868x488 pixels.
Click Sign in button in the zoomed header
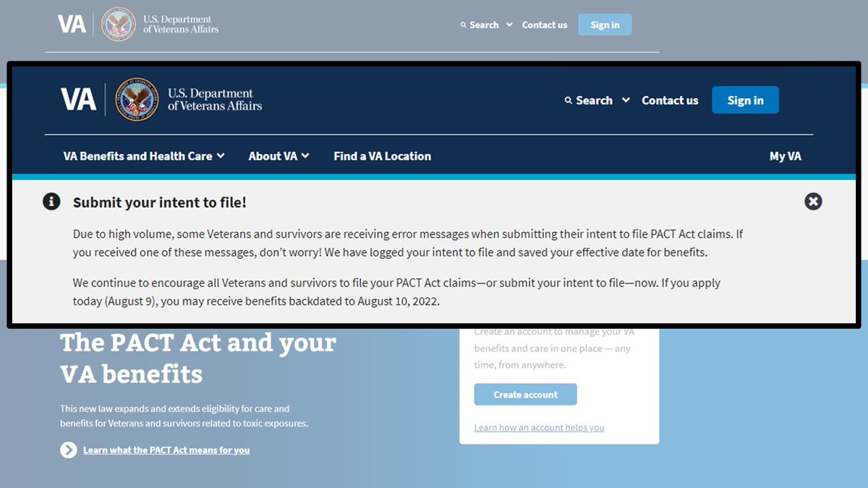(745, 100)
